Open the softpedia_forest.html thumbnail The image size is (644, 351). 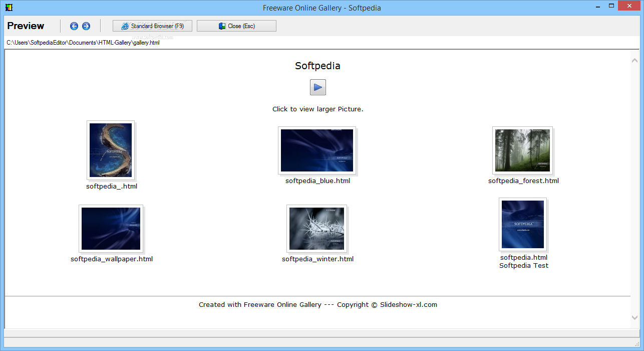point(523,150)
